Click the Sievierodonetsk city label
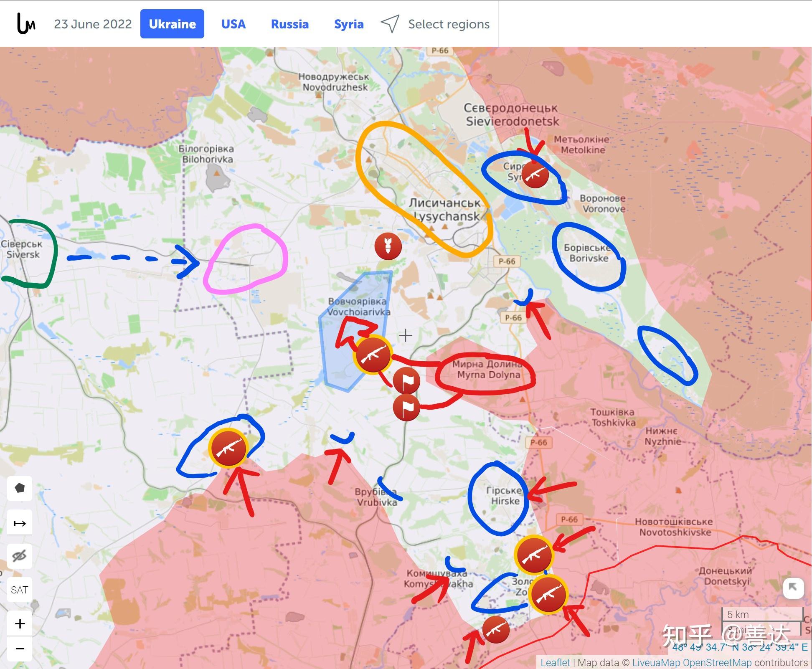Viewport: 812px width, 669px height. tap(512, 114)
